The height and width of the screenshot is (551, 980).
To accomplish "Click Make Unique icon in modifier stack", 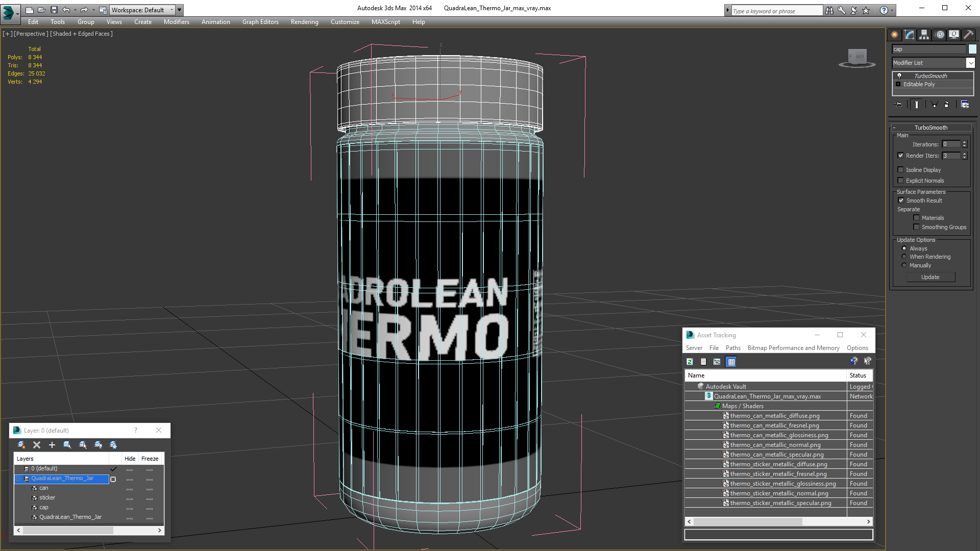I will tap(934, 104).
